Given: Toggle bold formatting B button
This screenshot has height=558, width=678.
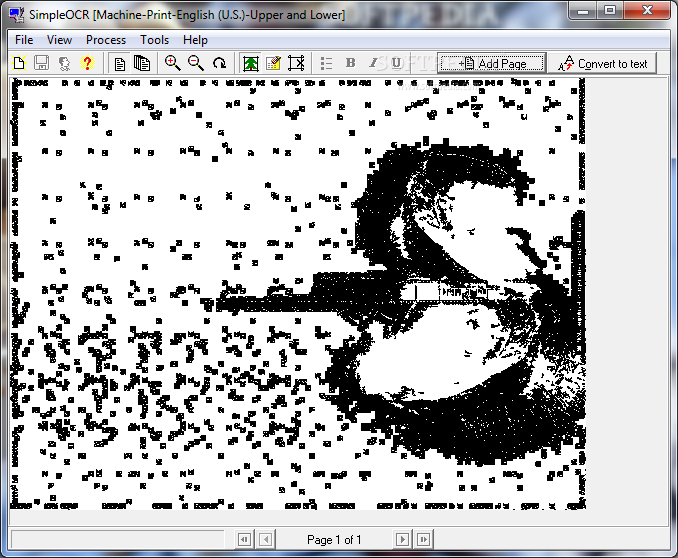Looking at the screenshot, I should pos(351,63).
